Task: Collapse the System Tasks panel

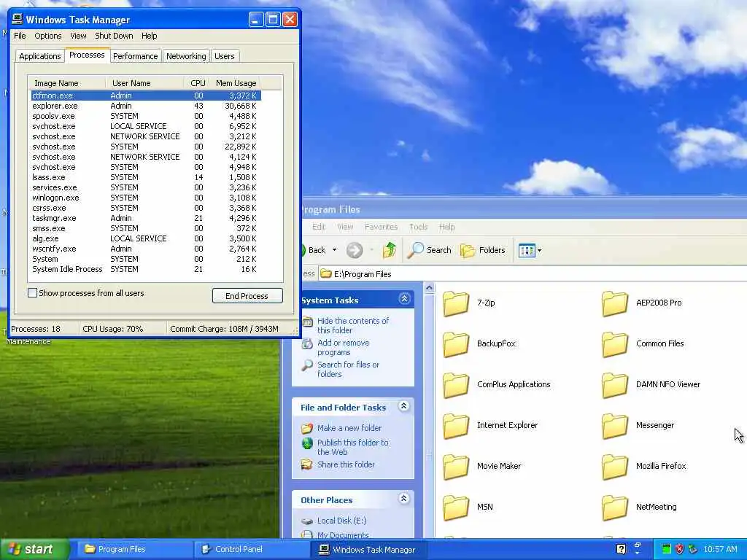Action: (x=404, y=298)
